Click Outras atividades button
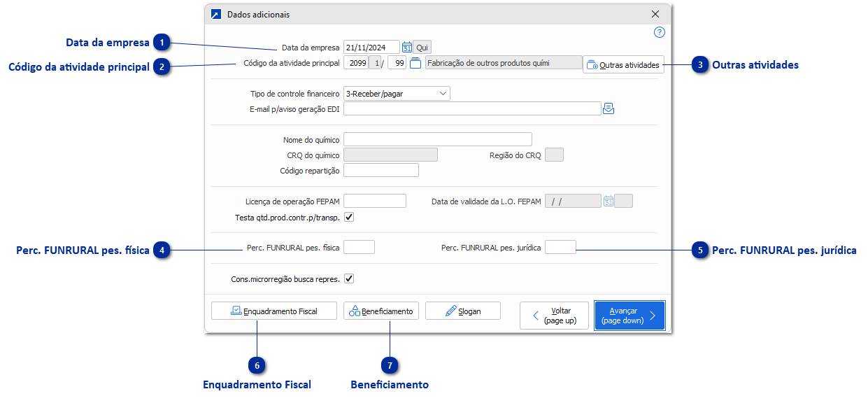The width and height of the screenshot is (868, 403). tap(622, 65)
